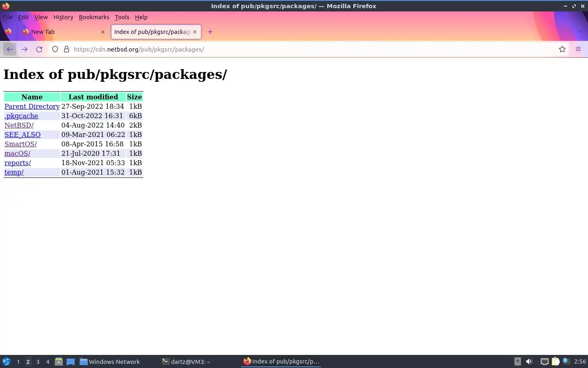This screenshot has height=368, width=588.
Task: Open the temp/ directory link
Action: [14, 172]
